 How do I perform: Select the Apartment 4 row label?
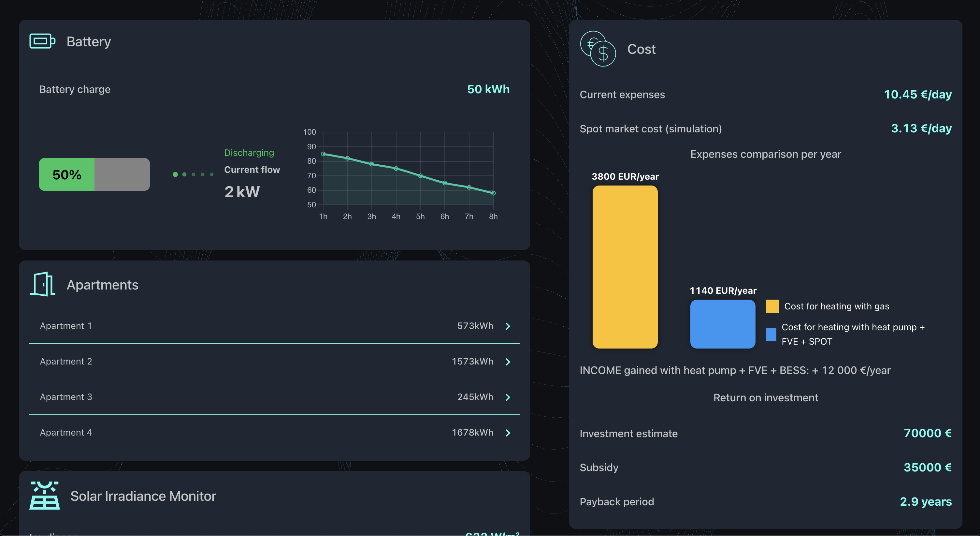(66, 432)
